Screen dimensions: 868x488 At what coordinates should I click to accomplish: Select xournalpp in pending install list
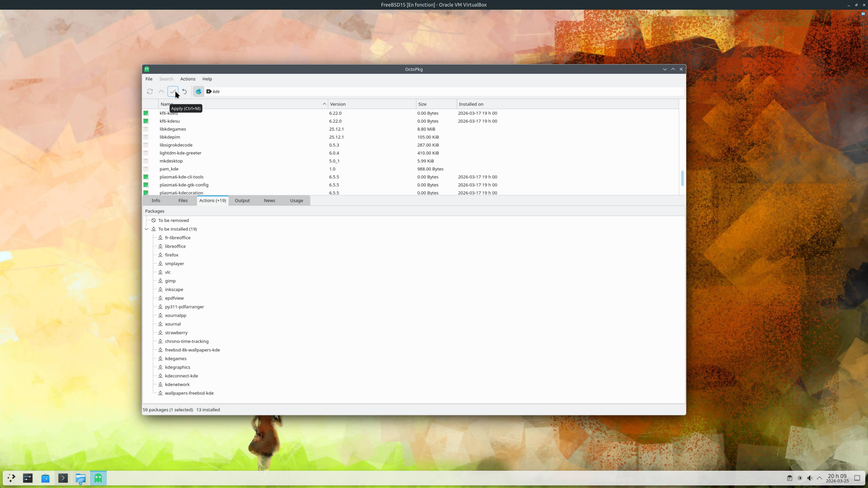pos(176,316)
